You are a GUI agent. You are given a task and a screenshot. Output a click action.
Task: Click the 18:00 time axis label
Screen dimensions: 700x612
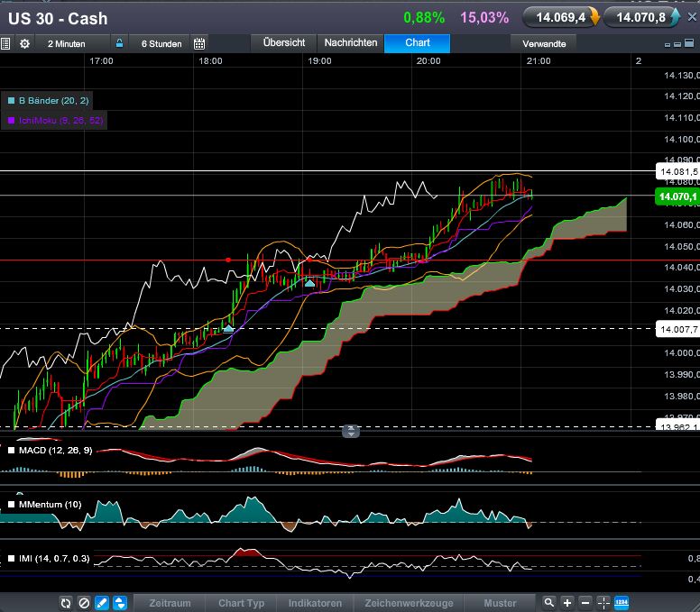click(210, 61)
